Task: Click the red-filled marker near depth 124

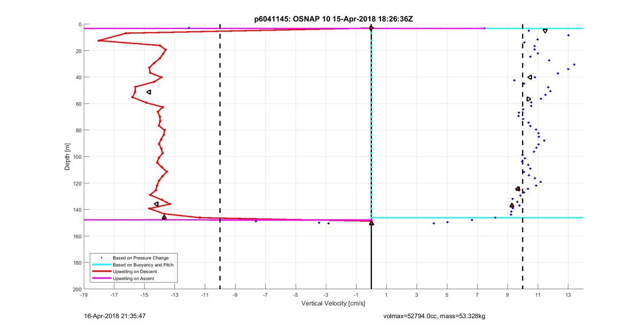Action: (x=518, y=189)
